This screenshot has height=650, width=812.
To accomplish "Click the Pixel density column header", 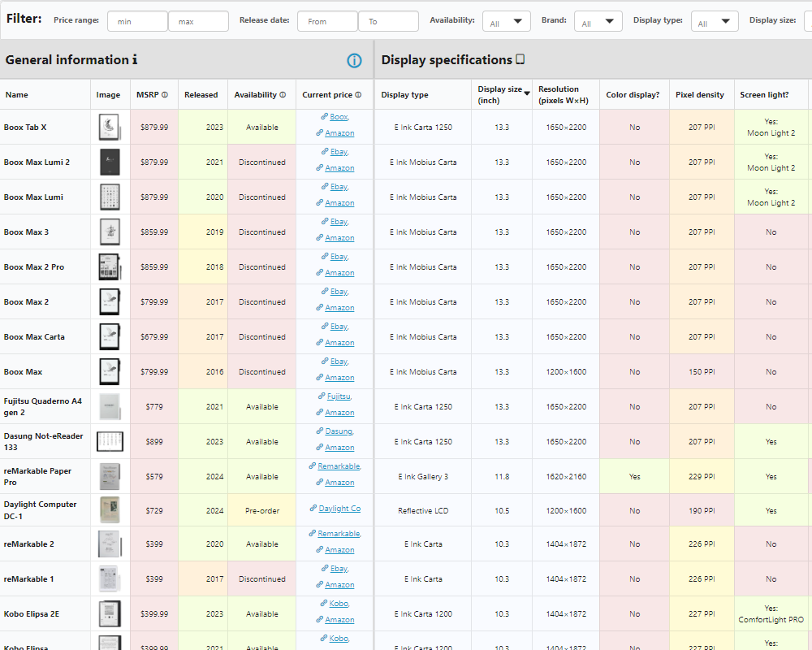I will tap(699, 95).
